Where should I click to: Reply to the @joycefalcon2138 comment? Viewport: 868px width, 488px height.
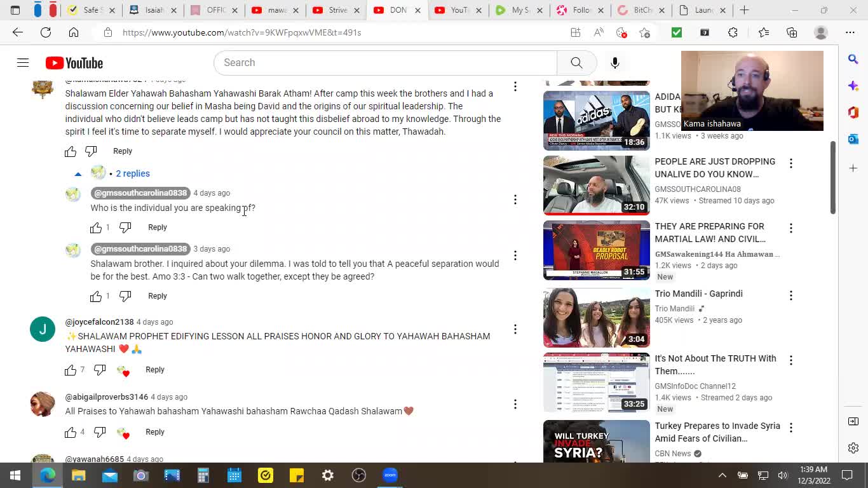point(155,370)
